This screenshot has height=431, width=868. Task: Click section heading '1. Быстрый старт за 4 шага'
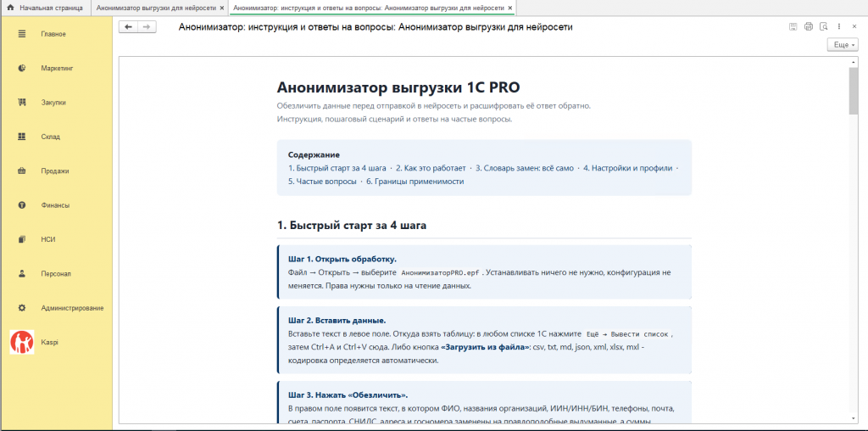[x=352, y=226]
